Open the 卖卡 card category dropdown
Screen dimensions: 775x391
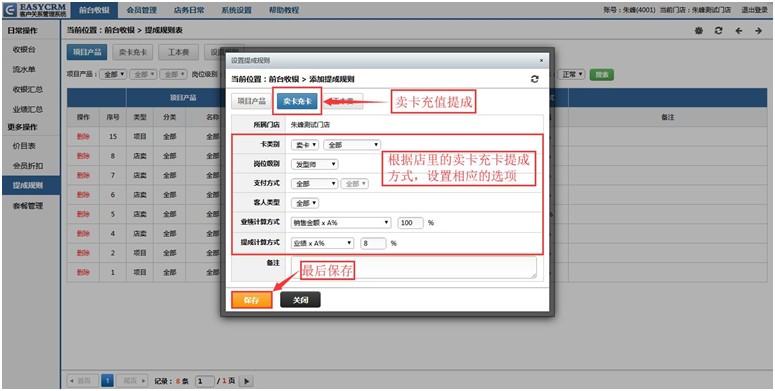click(x=305, y=145)
